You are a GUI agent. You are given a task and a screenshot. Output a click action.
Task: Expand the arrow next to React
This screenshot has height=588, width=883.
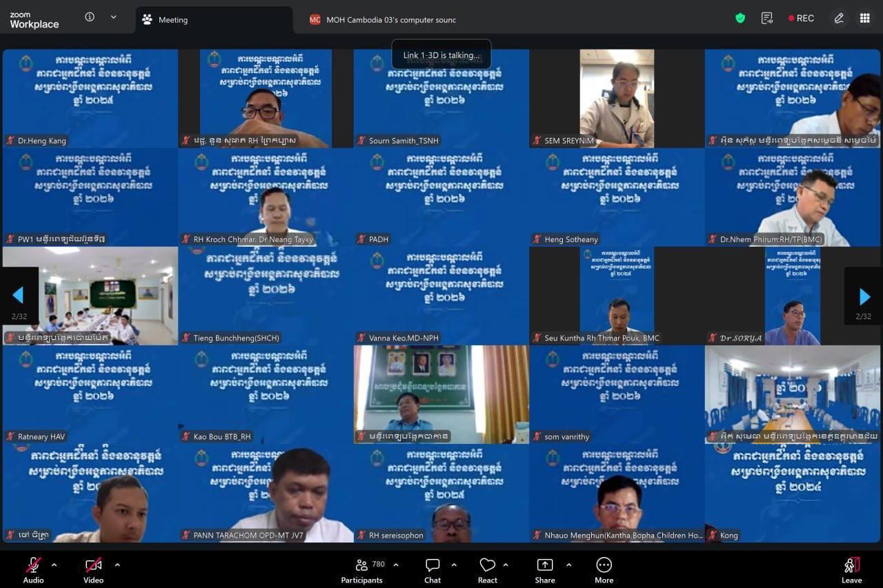[x=506, y=565]
